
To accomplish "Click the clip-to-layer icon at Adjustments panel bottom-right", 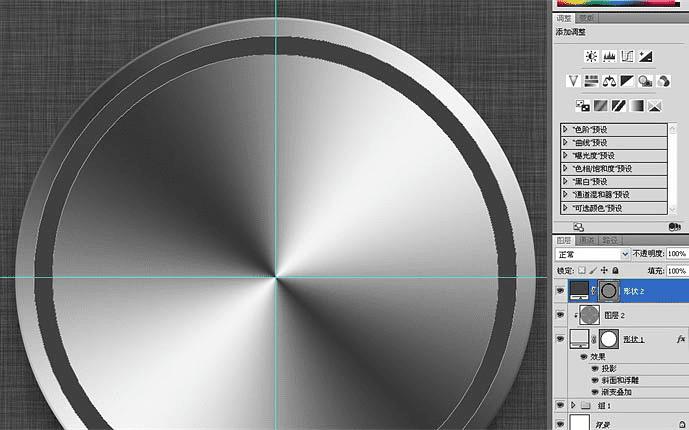I will pos(674,227).
